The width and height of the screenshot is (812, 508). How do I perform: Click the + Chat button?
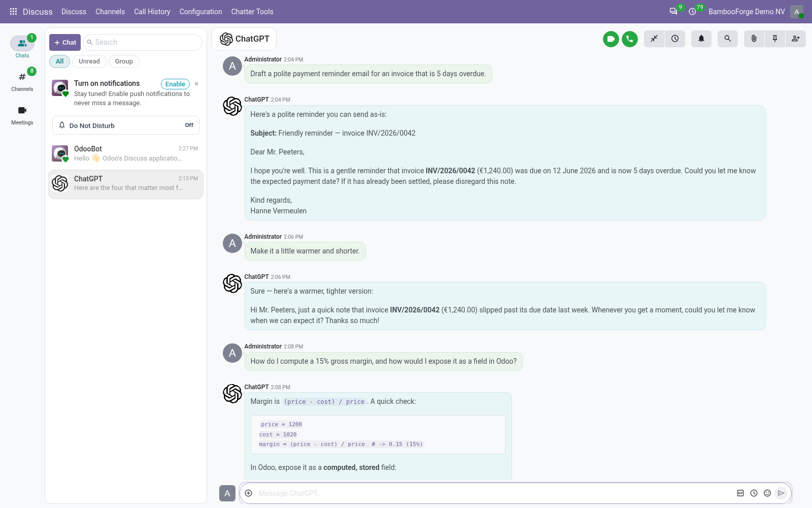click(65, 43)
